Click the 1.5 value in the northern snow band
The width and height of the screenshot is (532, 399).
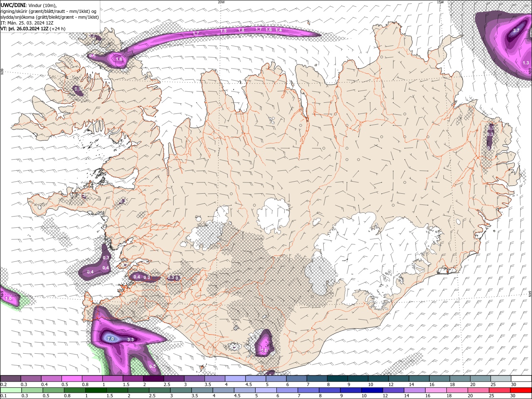[223, 31]
